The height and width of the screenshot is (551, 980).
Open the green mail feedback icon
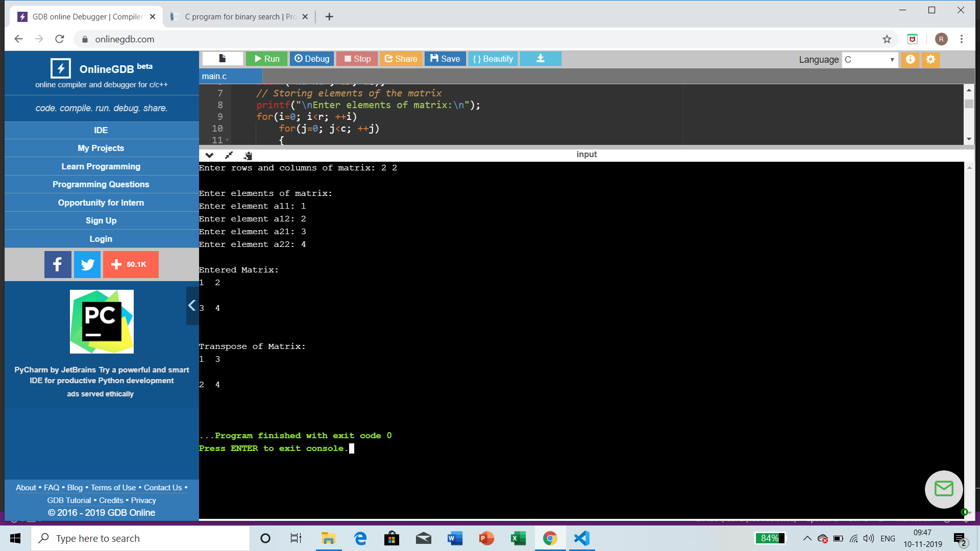(943, 489)
